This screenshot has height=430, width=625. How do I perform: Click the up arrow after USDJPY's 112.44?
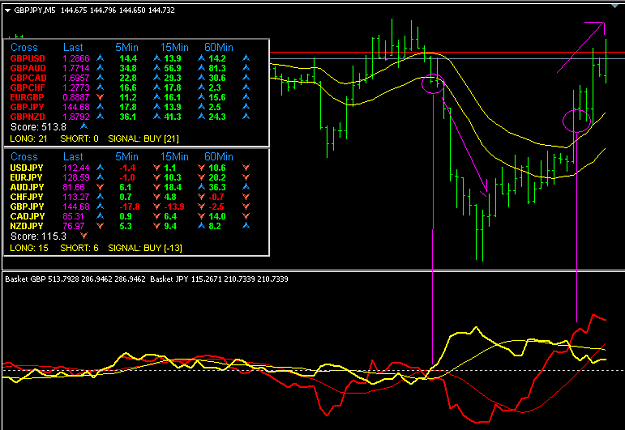click(100, 167)
